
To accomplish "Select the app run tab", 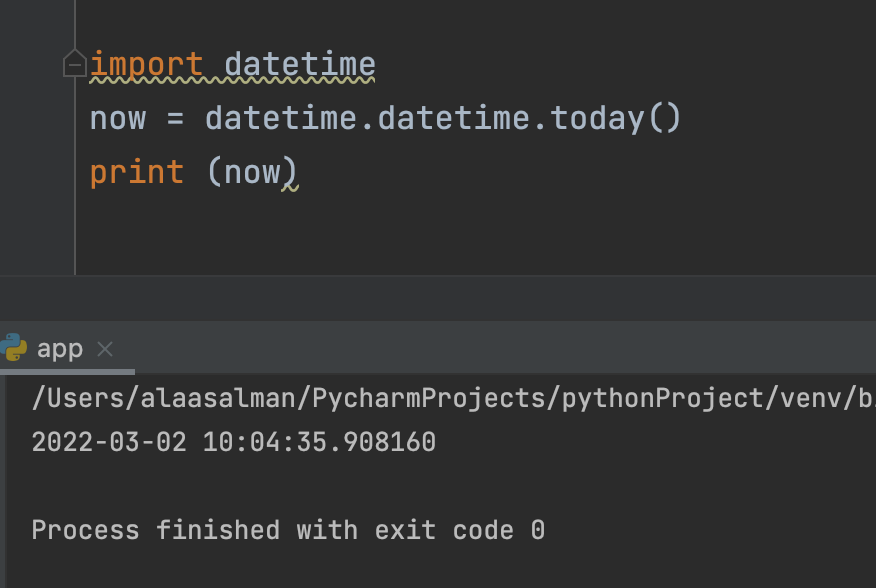I will (x=59, y=348).
